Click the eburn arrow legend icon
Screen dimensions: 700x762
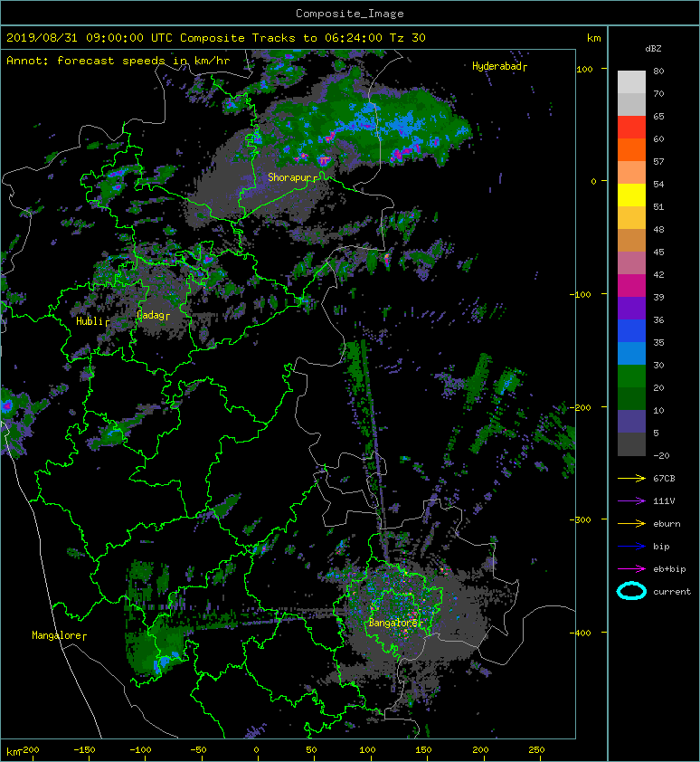click(631, 524)
